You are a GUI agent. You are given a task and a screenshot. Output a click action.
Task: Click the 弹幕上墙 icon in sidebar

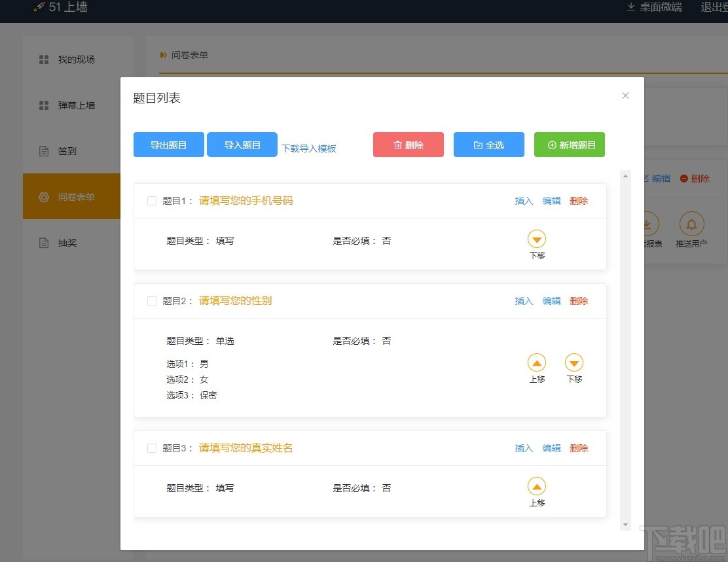(43, 105)
